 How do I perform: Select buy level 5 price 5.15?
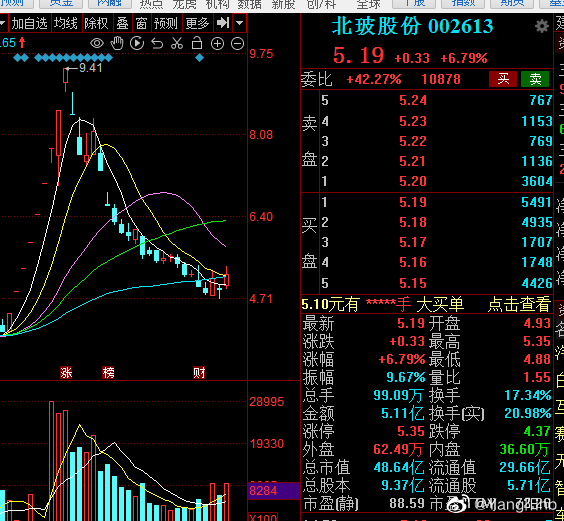(413, 283)
